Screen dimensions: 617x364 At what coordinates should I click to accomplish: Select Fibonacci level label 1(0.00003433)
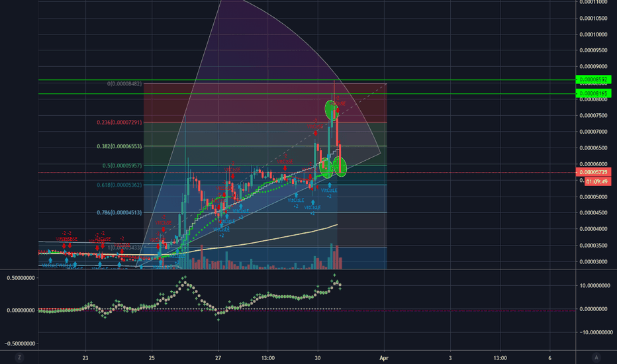click(x=124, y=248)
